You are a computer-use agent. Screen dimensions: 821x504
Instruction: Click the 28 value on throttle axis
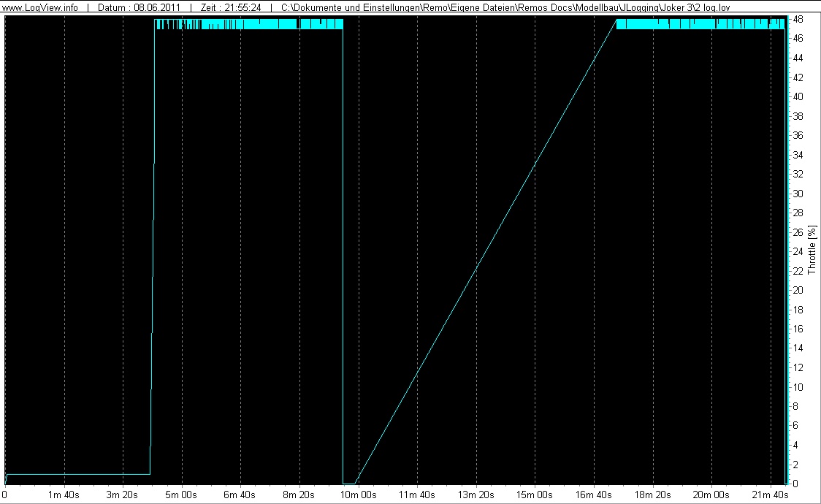point(798,213)
